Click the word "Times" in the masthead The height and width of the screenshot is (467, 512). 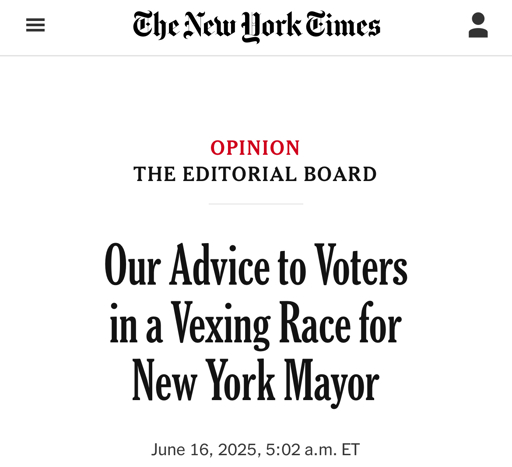[x=343, y=24]
